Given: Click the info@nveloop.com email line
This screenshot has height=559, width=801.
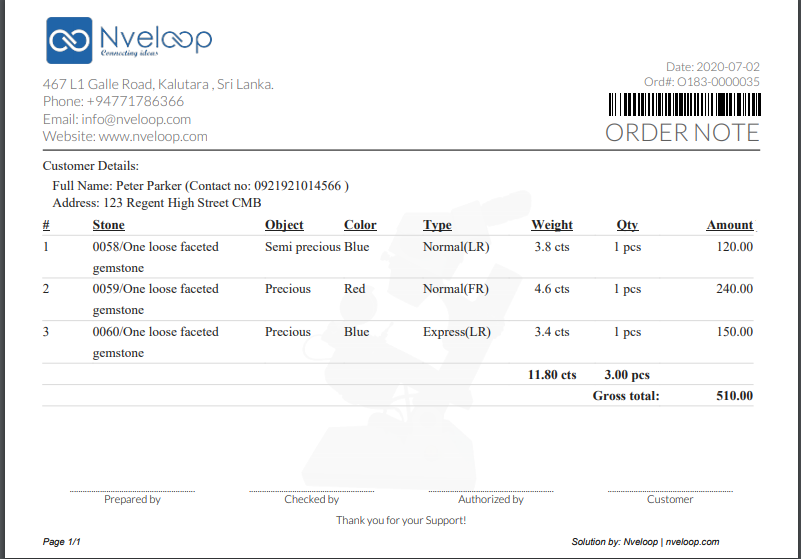Looking at the screenshot, I should (116, 119).
